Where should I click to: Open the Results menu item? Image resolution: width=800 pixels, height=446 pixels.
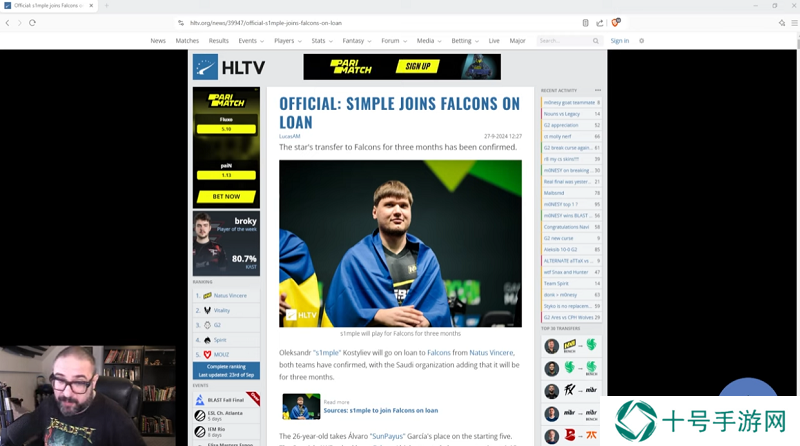[218, 41]
